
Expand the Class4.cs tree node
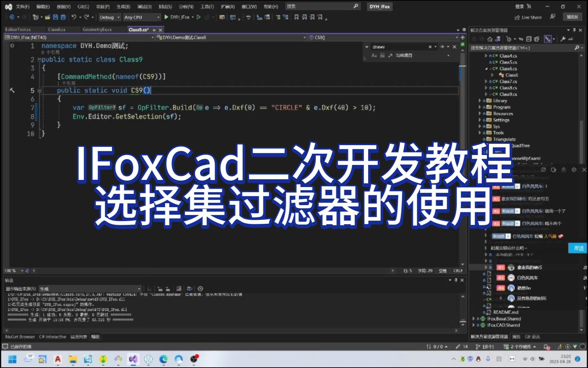click(486, 56)
